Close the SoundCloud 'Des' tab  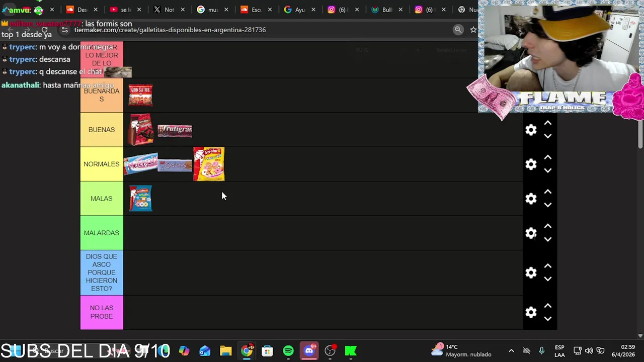coord(96,10)
